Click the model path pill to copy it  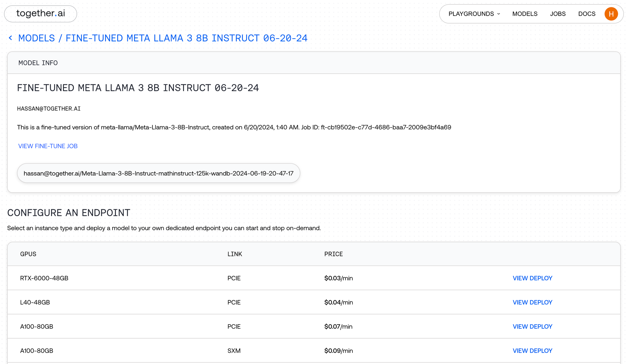[x=159, y=173]
